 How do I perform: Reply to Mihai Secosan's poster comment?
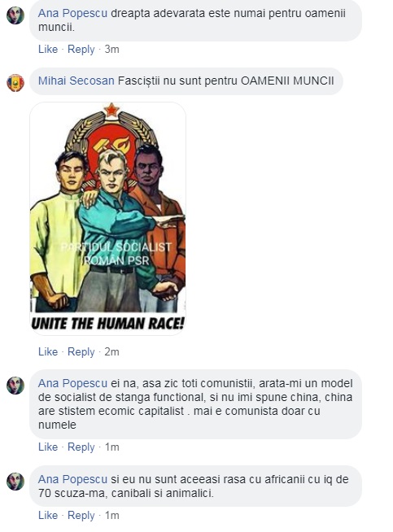81,352
